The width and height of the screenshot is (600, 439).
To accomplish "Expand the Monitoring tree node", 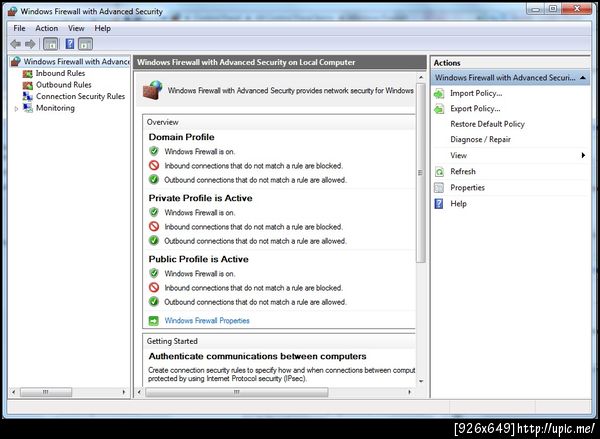I will click(16, 109).
